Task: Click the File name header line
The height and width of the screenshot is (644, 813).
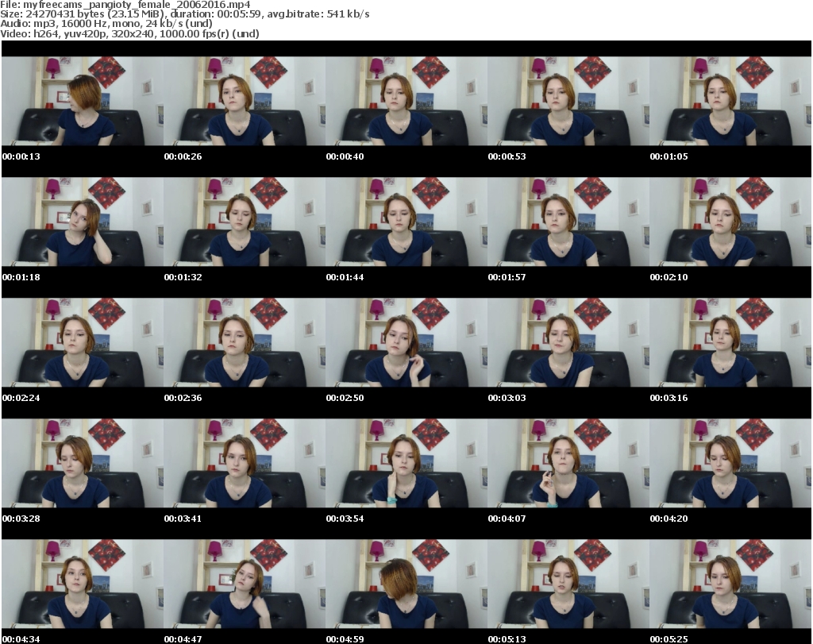Action: [125, 5]
